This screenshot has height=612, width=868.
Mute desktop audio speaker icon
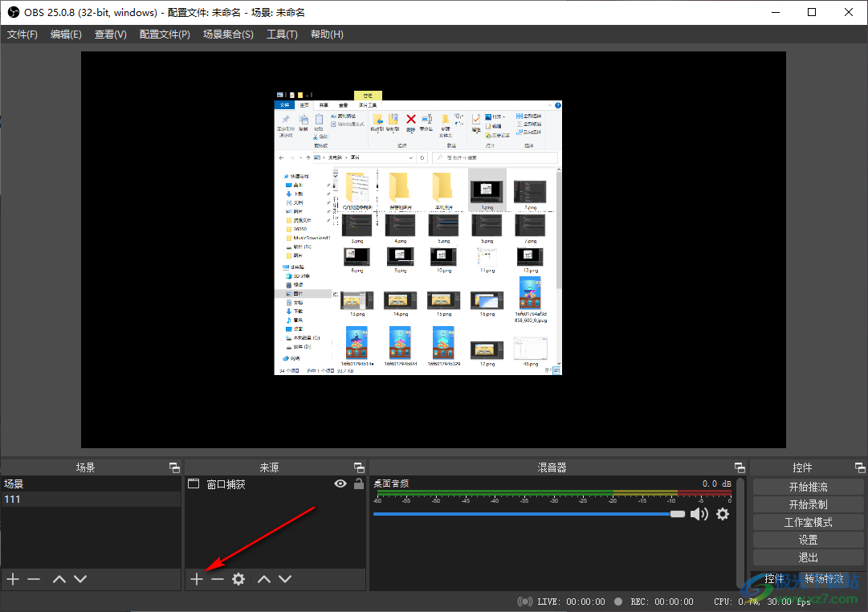coord(699,514)
